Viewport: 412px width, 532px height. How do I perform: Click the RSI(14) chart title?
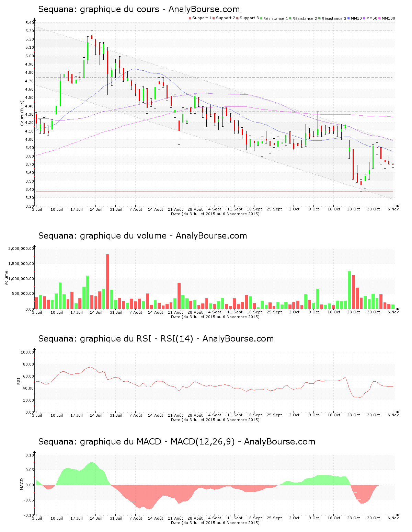coord(156,339)
